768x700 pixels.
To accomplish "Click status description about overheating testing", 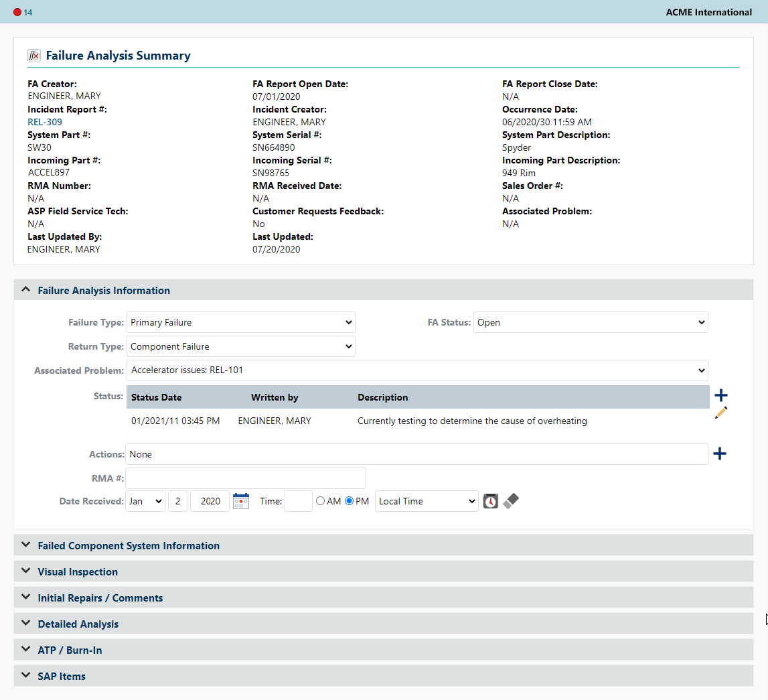I will pos(472,421).
